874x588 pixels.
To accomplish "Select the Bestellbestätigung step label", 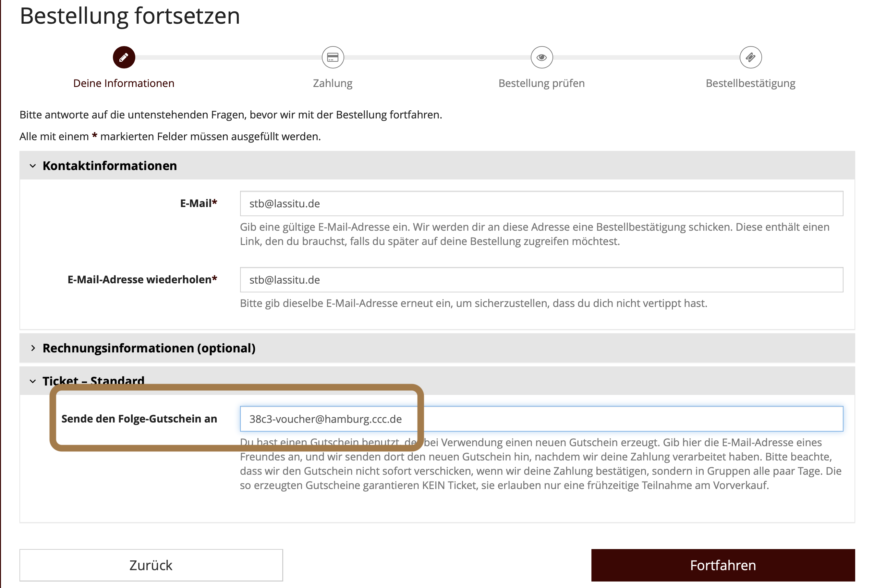I will coord(750,83).
